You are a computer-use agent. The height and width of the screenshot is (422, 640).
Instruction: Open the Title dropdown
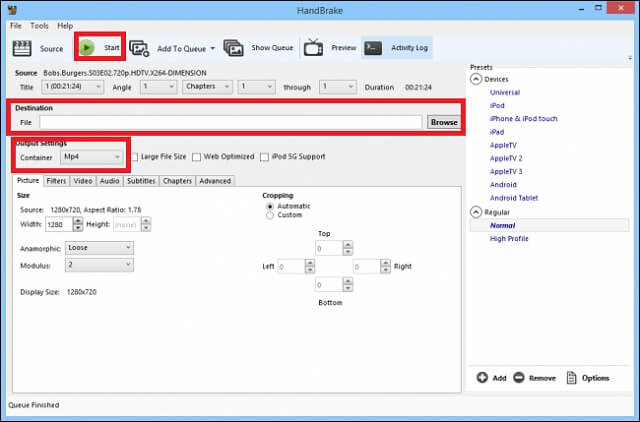[x=73, y=87]
